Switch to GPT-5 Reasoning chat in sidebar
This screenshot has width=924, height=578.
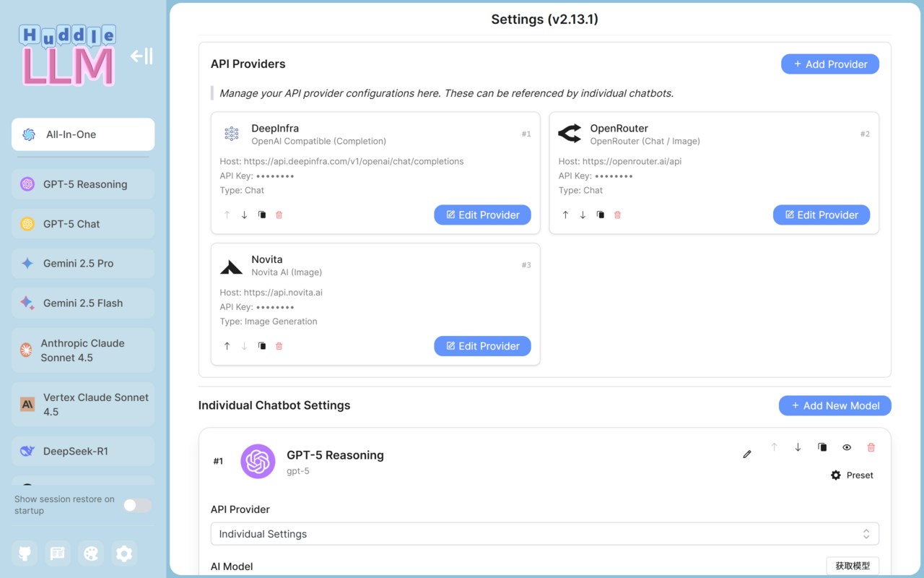coord(83,184)
